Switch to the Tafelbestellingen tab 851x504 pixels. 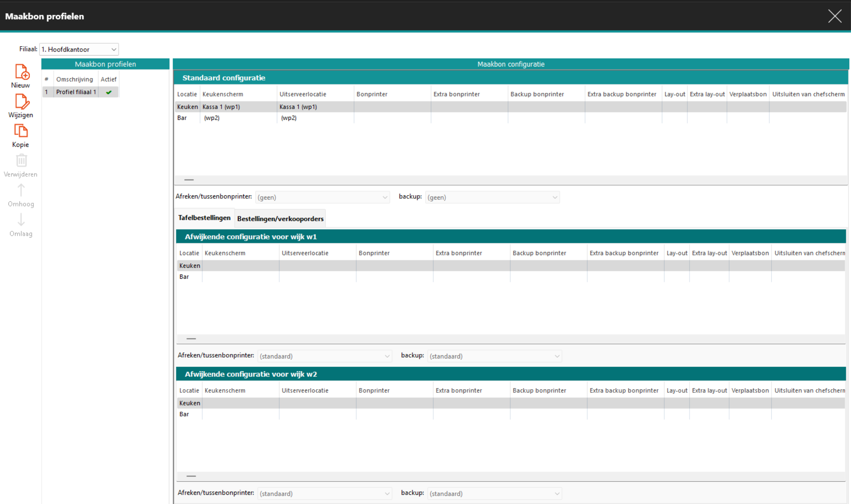[x=204, y=218]
